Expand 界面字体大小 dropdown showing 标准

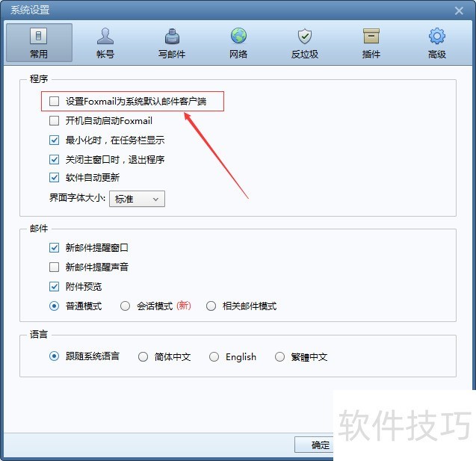coord(137,199)
